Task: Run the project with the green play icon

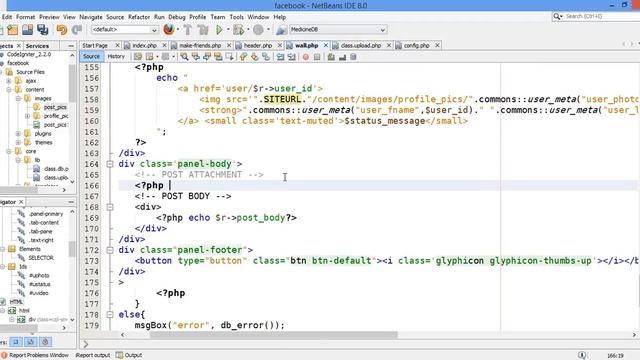Action: click(219, 30)
